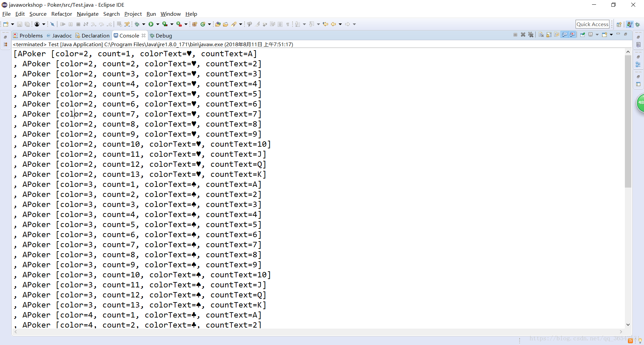This screenshot has width=644, height=345.
Task: Open the Navigate menu
Action: (88, 14)
